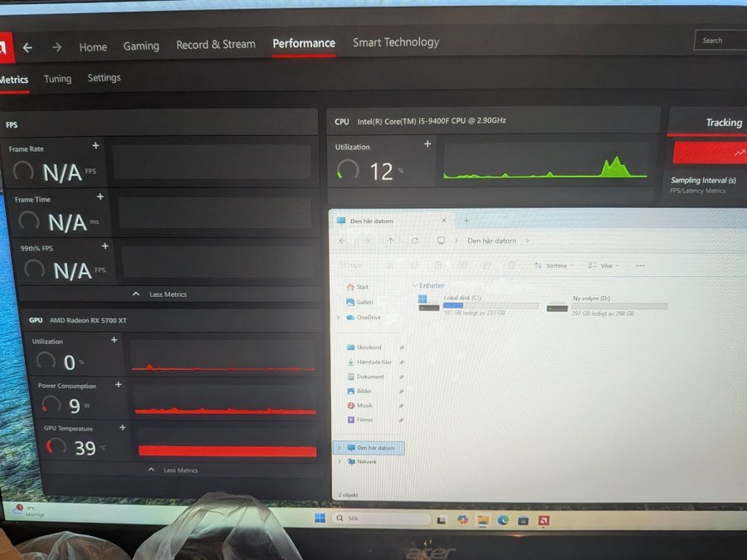Screen dimensions: 747x560
Task: Open the Tuning sub-tab
Action: [57, 79]
